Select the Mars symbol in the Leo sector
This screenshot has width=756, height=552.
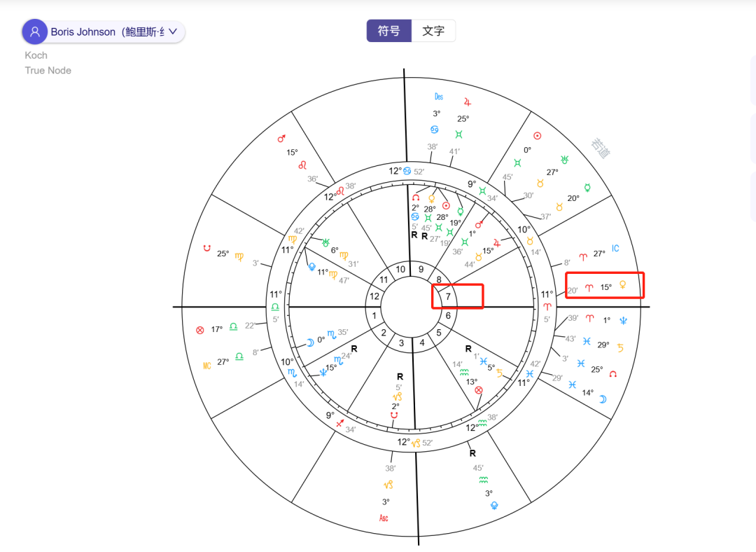281,139
